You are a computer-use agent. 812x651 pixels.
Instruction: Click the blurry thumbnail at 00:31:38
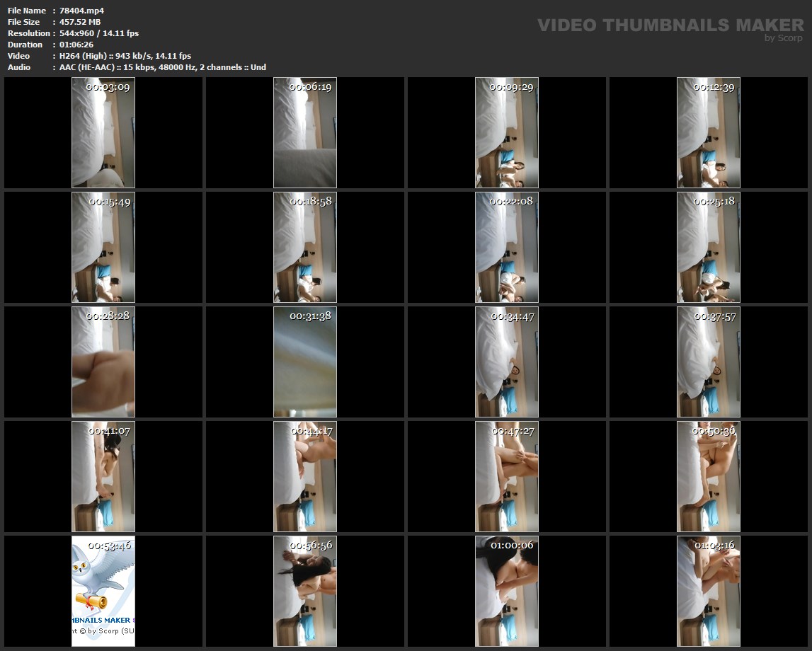click(x=305, y=362)
